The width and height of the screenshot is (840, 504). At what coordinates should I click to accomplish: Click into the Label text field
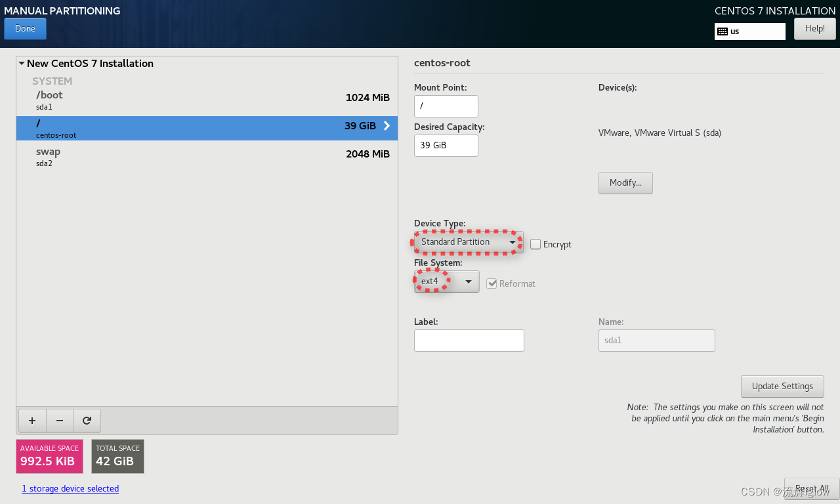[x=469, y=341]
